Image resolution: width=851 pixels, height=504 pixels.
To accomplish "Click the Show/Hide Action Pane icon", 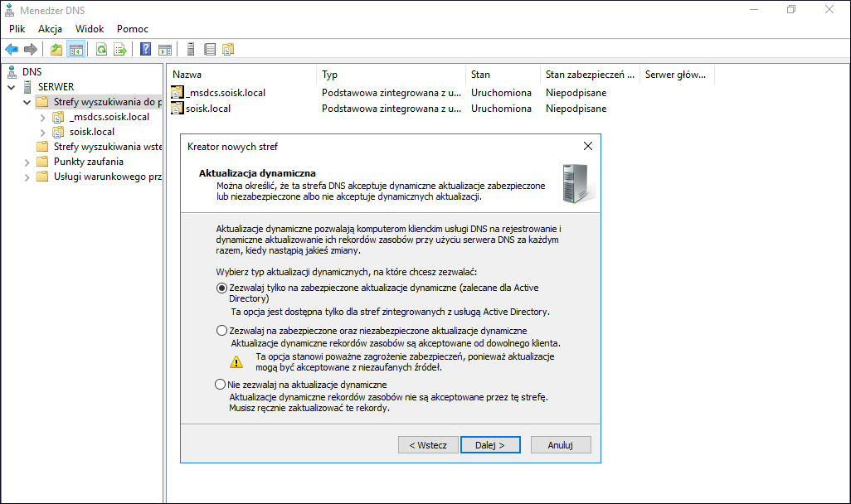I will (x=165, y=50).
